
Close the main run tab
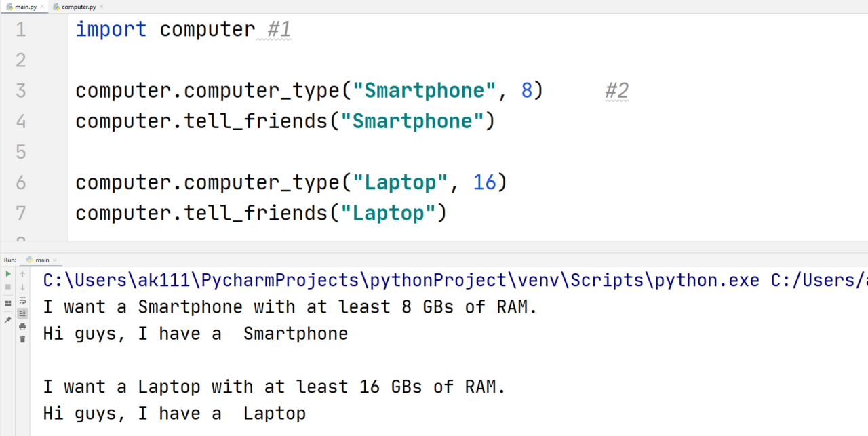[x=55, y=260]
